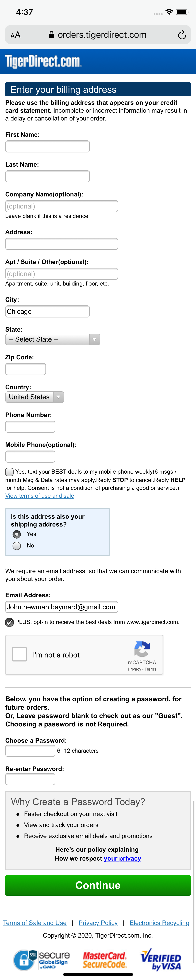
Task: Click the Zip Code input field
Action: point(25,369)
